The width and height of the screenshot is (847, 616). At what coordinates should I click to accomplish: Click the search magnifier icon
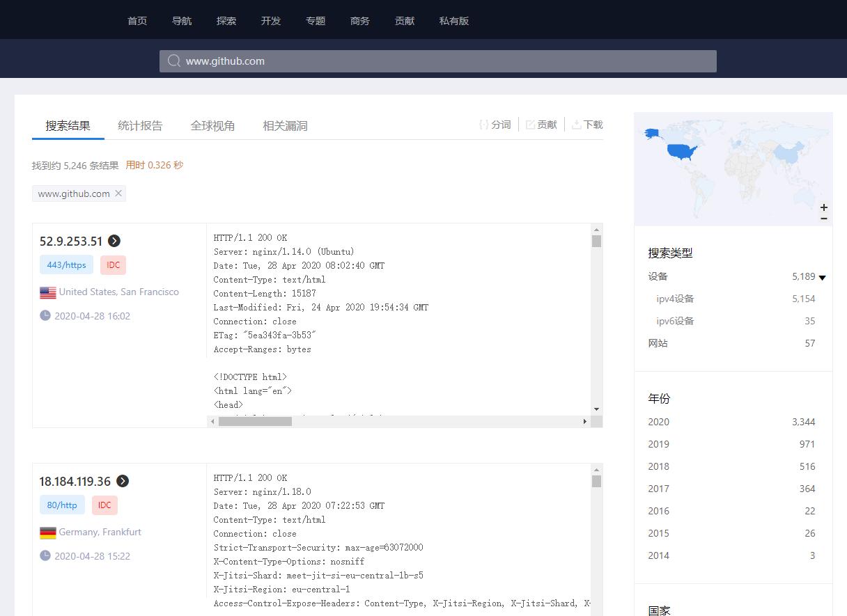coord(173,61)
